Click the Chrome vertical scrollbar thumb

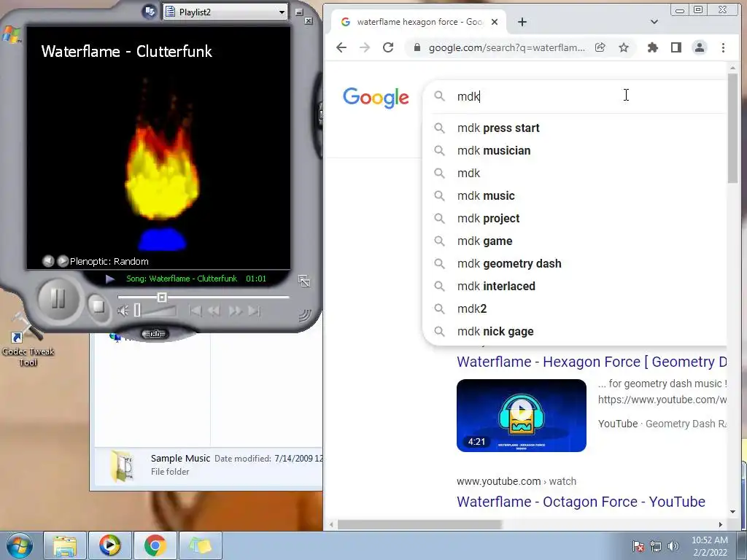coord(732,128)
